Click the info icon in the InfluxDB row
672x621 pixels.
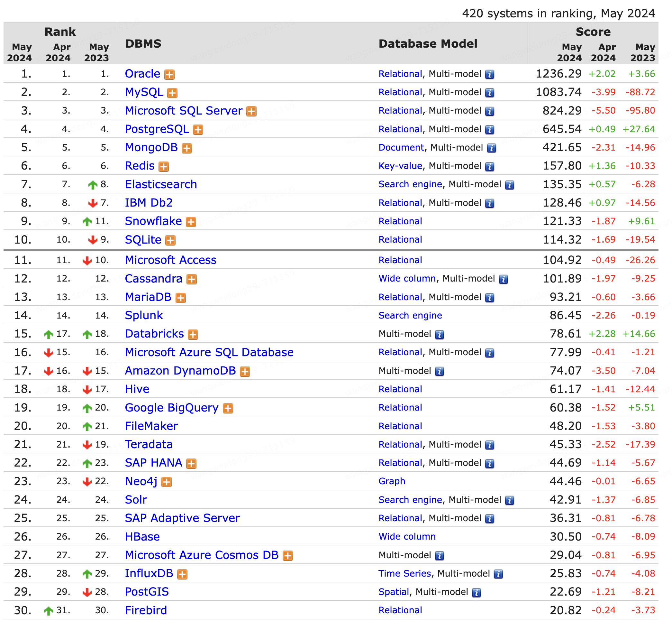[498, 574]
